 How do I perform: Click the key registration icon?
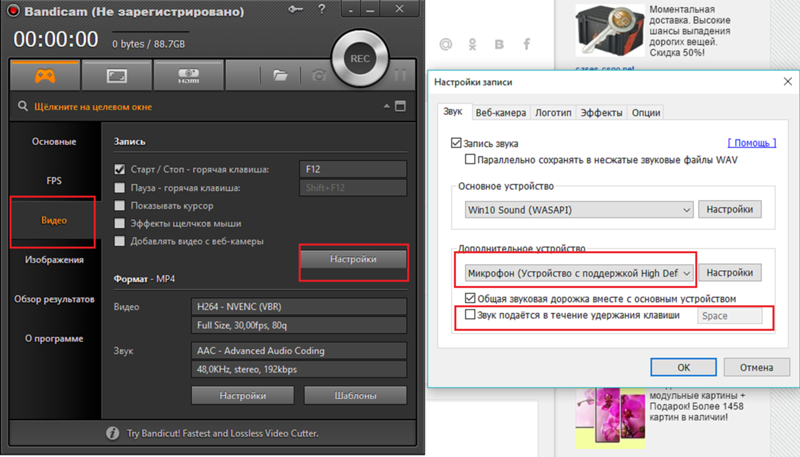(x=295, y=9)
